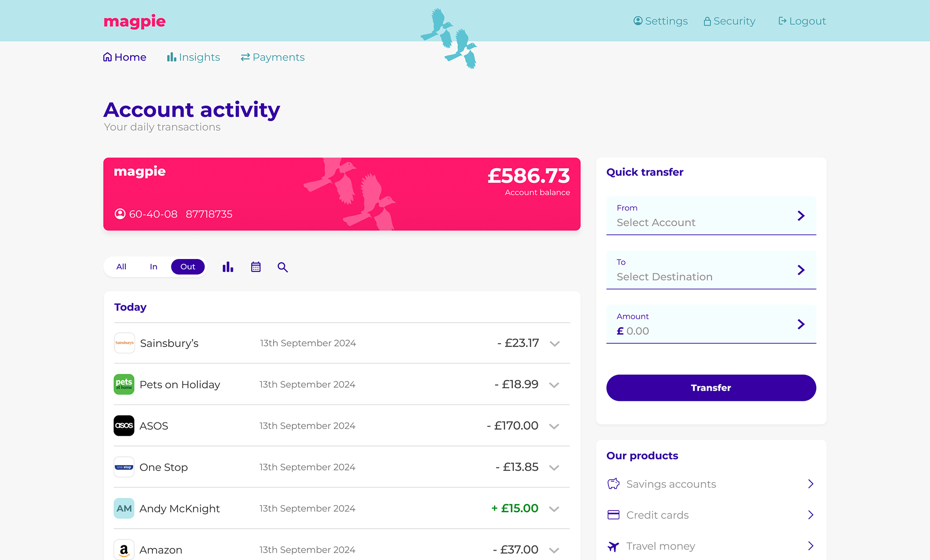This screenshot has height=560, width=930.
Task: Click the Transfer button
Action: 711,388
